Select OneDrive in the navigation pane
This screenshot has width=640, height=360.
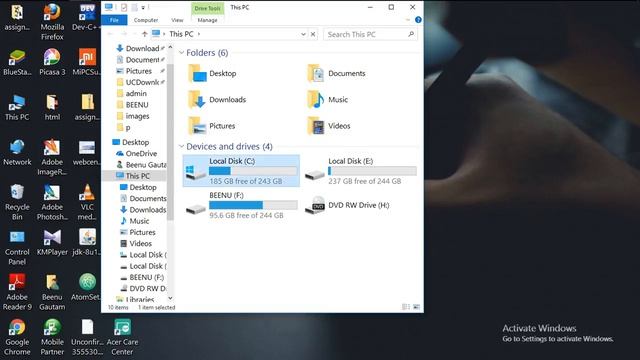point(136,153)
